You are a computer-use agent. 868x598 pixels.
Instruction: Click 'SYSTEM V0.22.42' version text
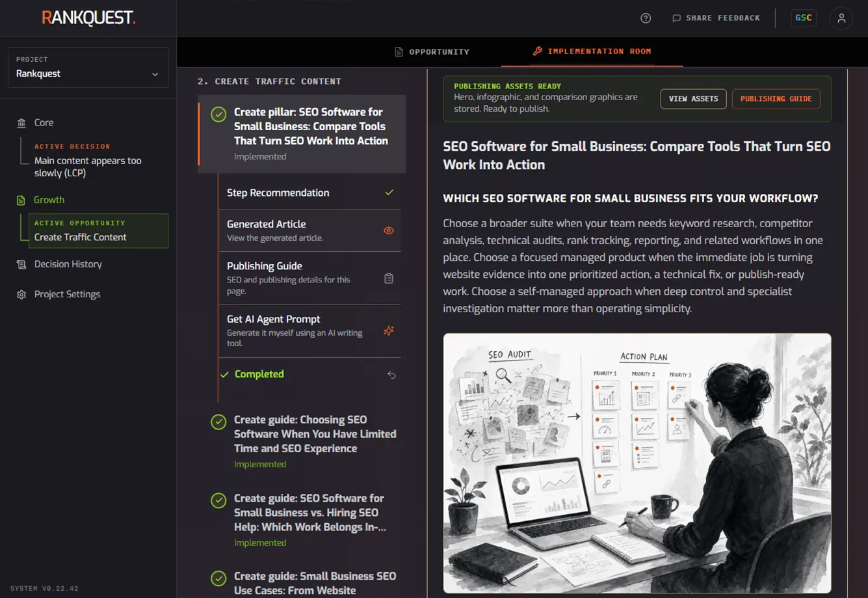(x=44, y=588)
